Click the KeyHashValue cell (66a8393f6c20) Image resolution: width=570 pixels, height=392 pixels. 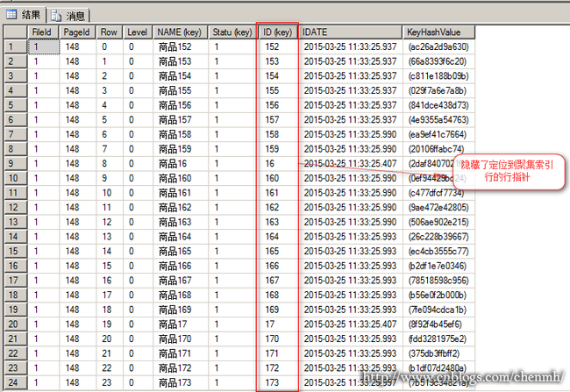tap(438, 61)
